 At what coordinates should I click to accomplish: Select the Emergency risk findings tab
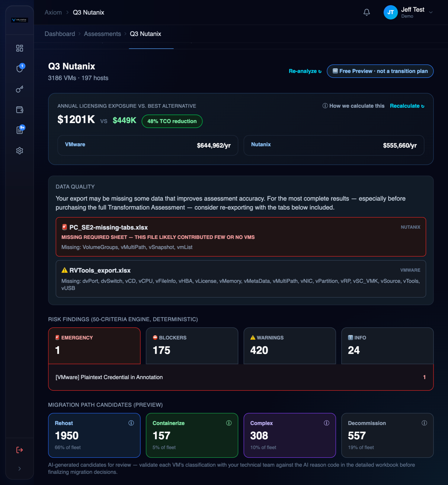[94, 346]
